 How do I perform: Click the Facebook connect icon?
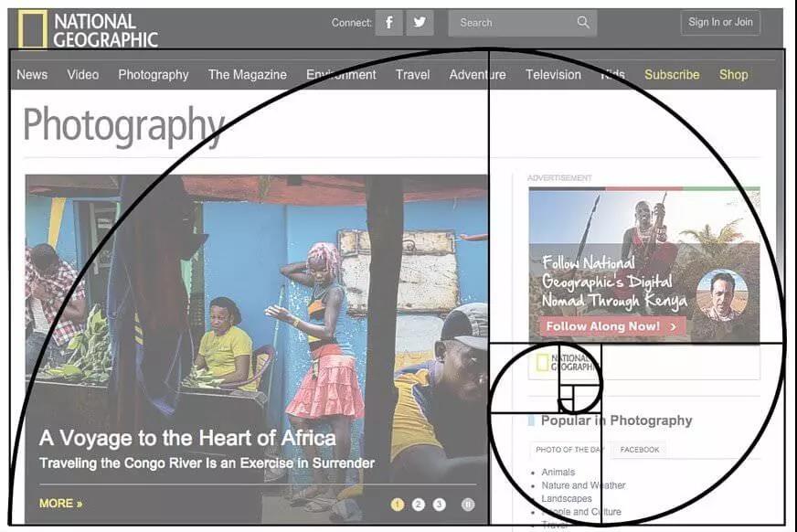(388, 23)
